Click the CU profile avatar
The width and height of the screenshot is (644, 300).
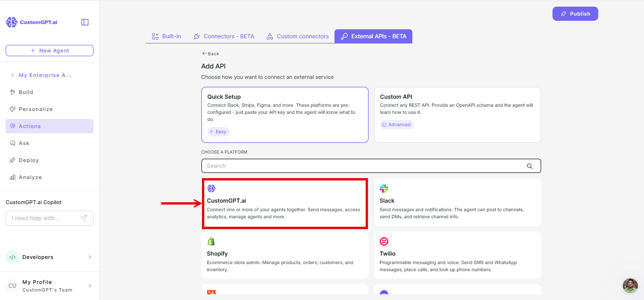[12, 286]
